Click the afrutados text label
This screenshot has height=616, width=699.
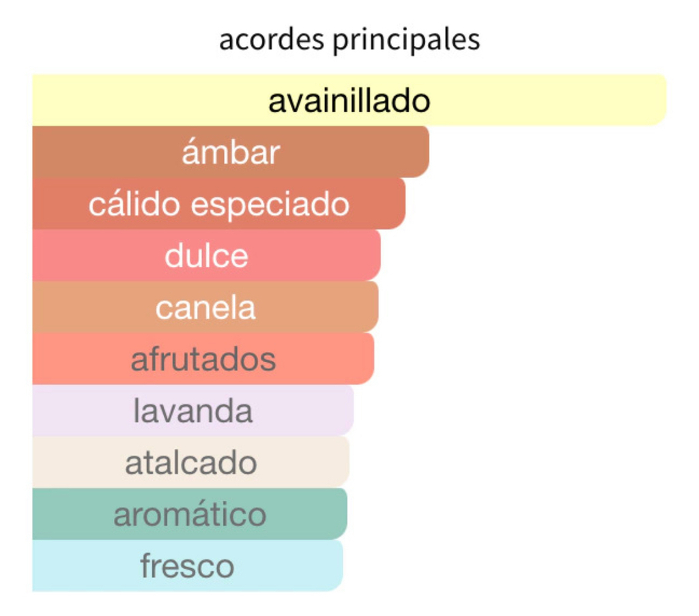[x=203, y=359]
